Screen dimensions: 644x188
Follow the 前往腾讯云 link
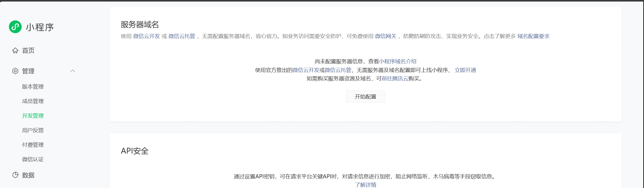point(395,79)
